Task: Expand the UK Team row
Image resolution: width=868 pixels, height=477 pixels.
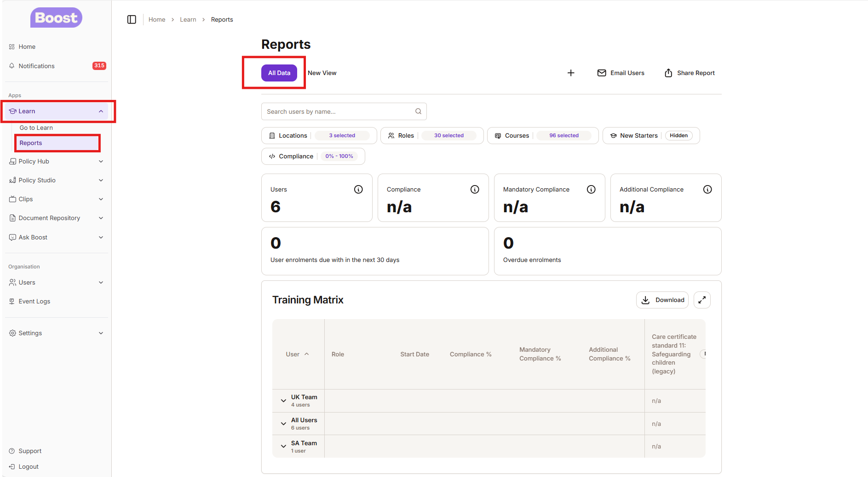Action: pyautogui.click(x=283, y=401)
